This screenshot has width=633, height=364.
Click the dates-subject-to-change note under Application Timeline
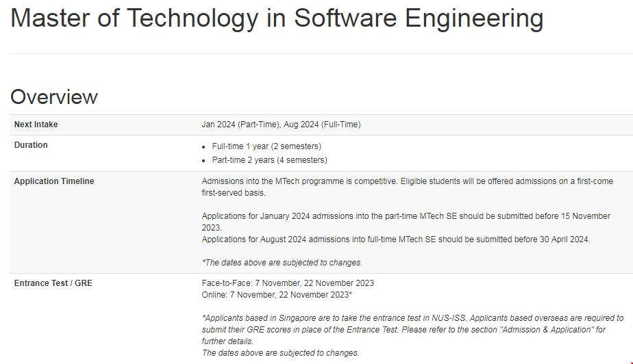(282, 263)
